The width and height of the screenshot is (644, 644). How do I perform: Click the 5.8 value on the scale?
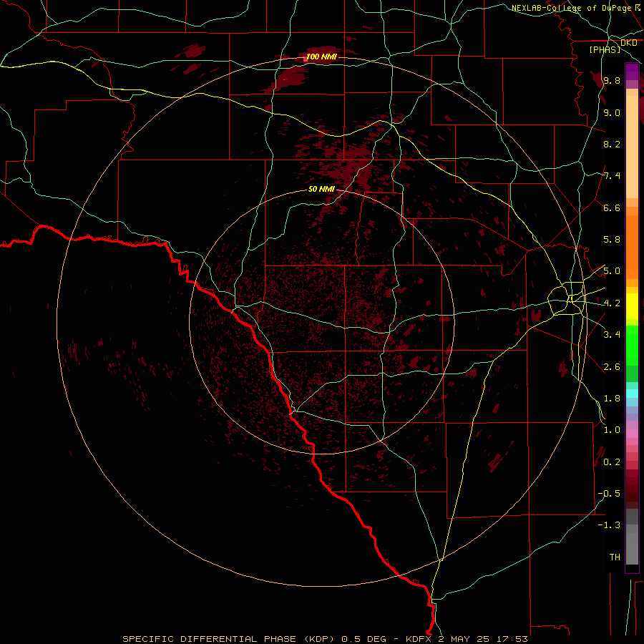click(x=612, y=240)
